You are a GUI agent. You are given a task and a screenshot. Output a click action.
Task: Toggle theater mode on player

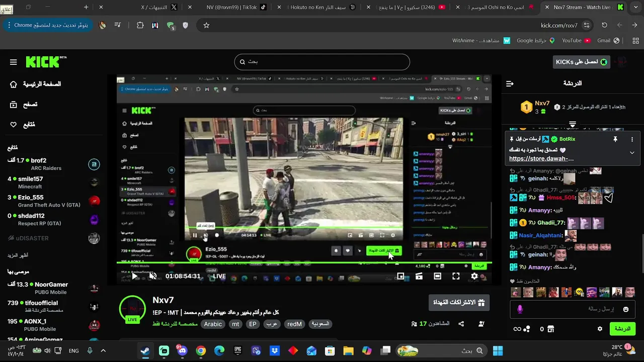pyautogui.click(x=437, y=276)
